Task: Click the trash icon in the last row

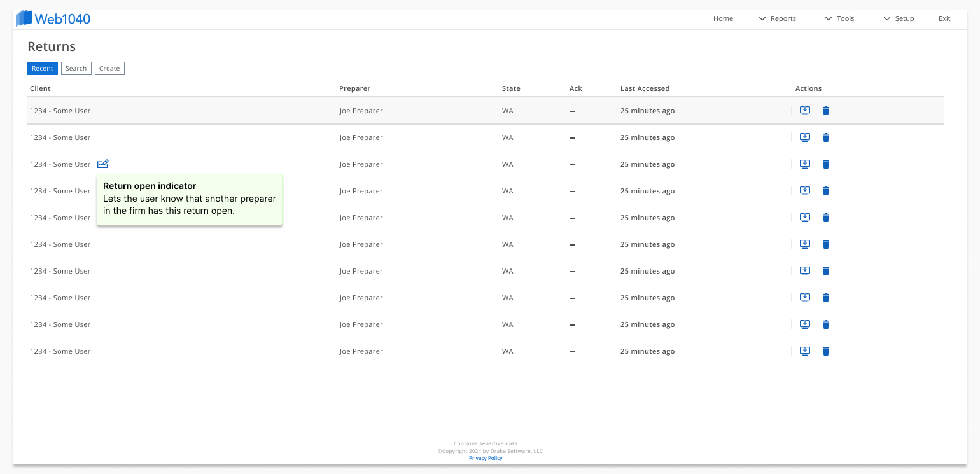Action: (x=825, y=351)
